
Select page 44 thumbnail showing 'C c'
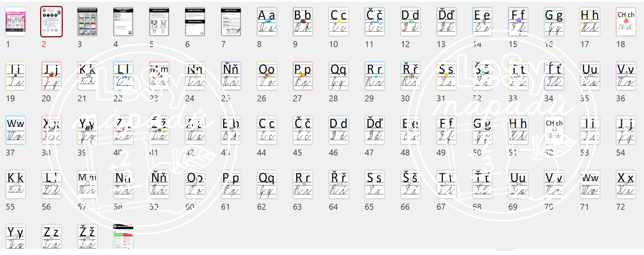pos(267,130)
